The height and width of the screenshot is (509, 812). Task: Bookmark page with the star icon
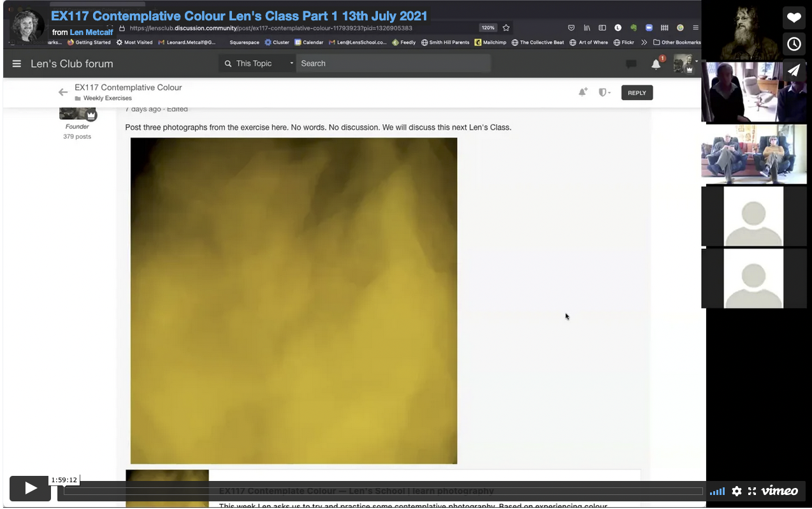(506, 28)
